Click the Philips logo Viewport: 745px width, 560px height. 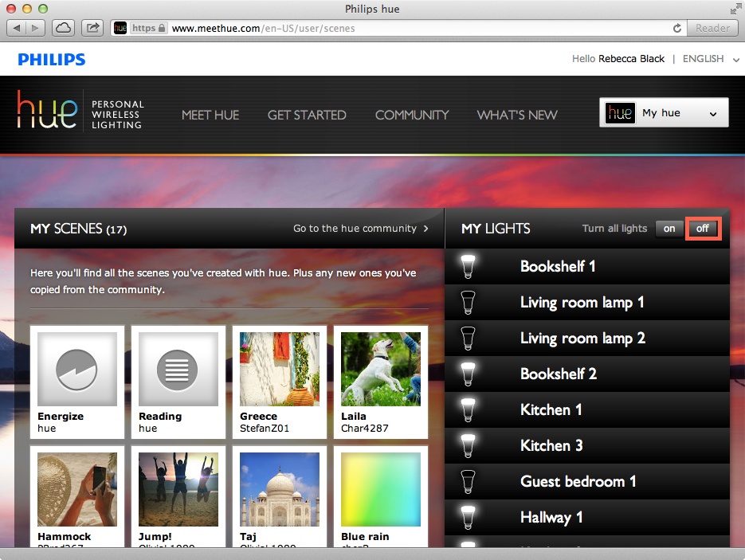click(x=52, y=60)
